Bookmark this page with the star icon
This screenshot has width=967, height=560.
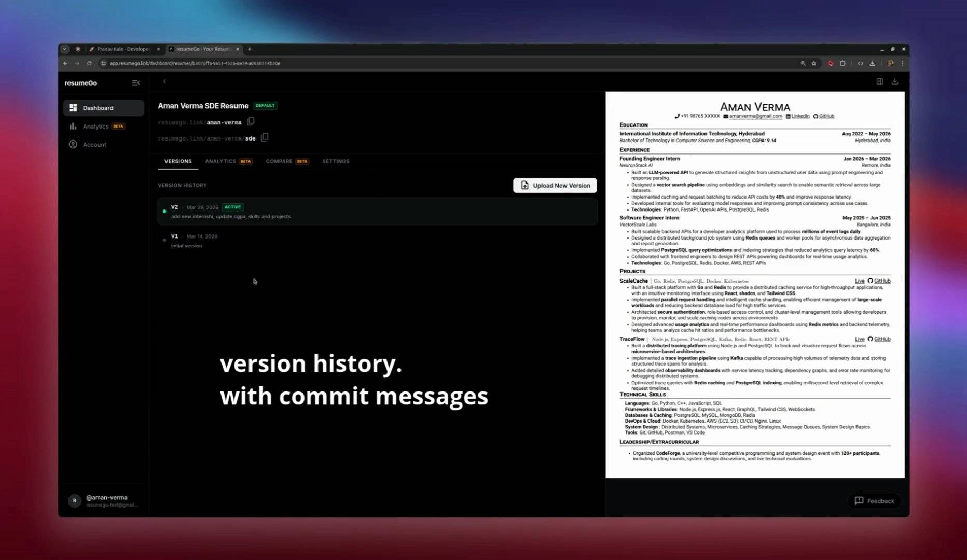tap(814, 63)
